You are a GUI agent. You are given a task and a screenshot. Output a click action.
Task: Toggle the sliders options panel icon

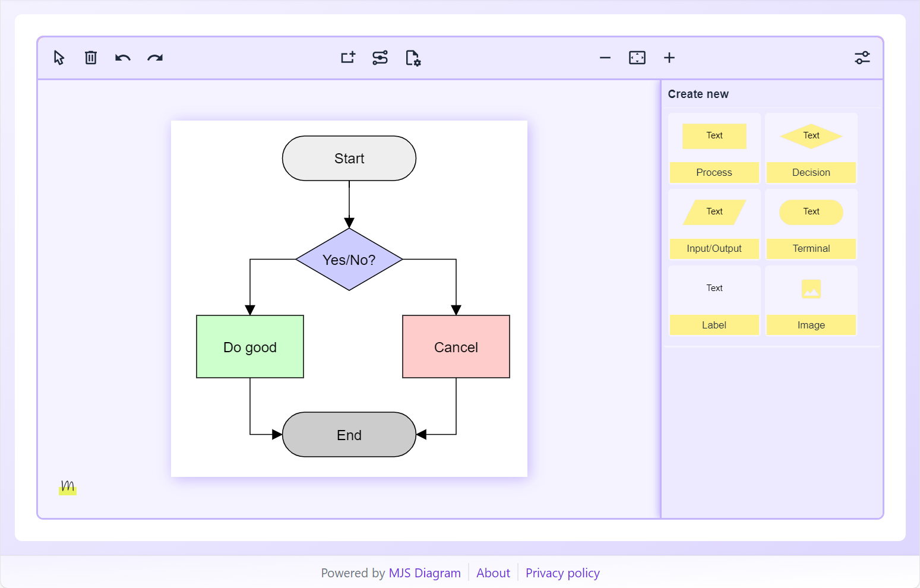pyautogui.click(x=862, y=58)
